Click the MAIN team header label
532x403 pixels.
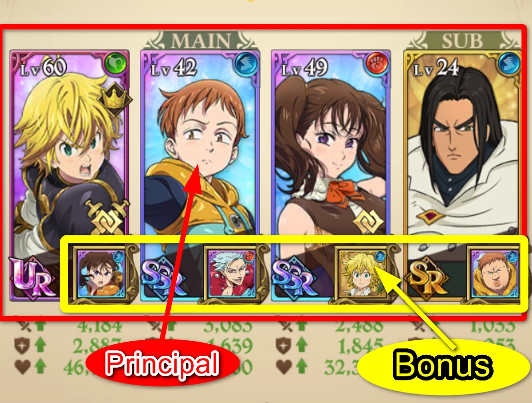click(201, 41)
